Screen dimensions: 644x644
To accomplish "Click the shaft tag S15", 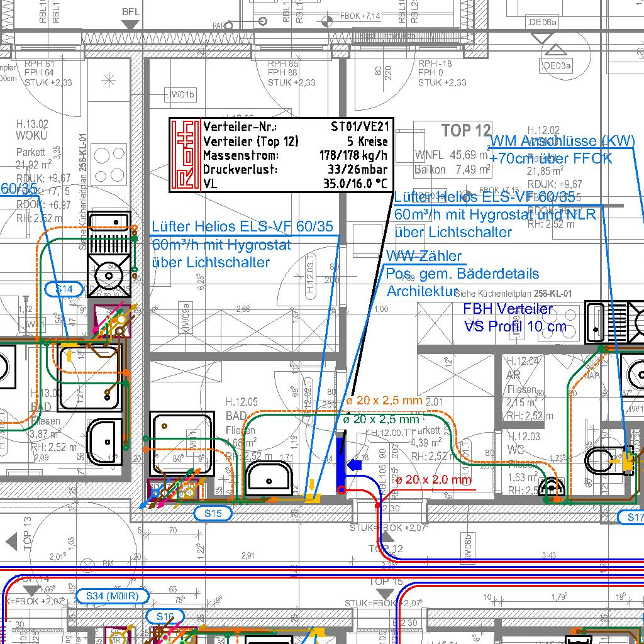I will tap(213, 513).
